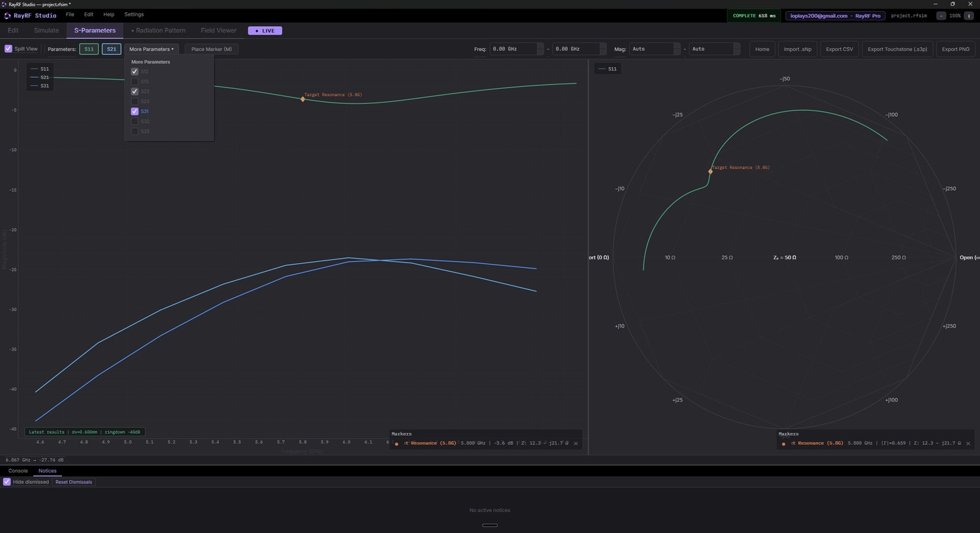Click S31 legend entry in magnitude plot
The image size is (980, 533).
pyautogui.click(x=40, y=86)
